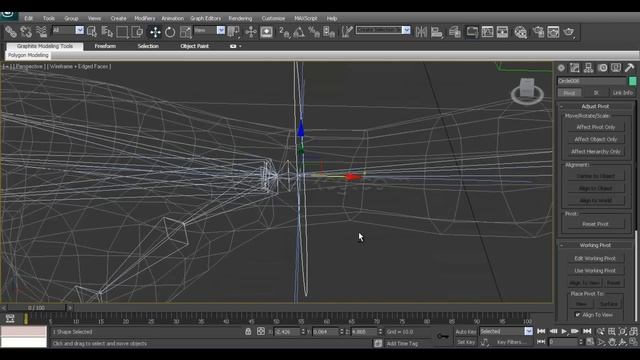Screen dimensions: 640x360
Task: Toggle the Graphite Modeling Tools ribbon icon
Action: [472, 32]
